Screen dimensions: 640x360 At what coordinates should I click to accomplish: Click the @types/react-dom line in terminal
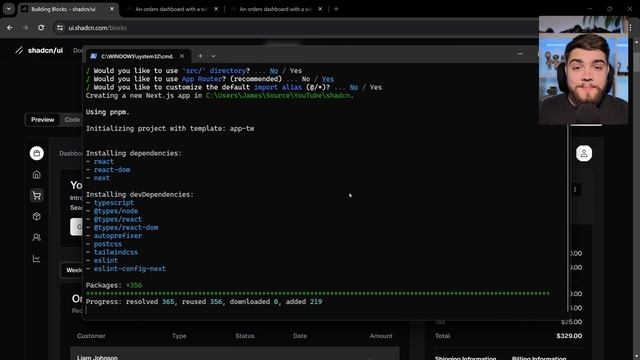[126, 227]
